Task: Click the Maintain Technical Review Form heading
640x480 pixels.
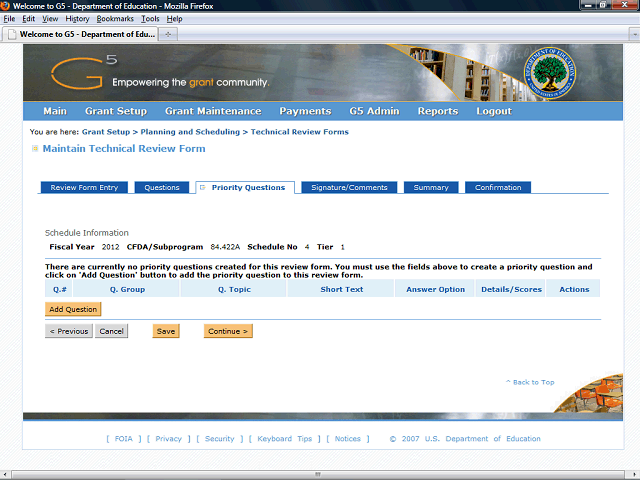Action: pyautogui.click(x=124, y=149)
